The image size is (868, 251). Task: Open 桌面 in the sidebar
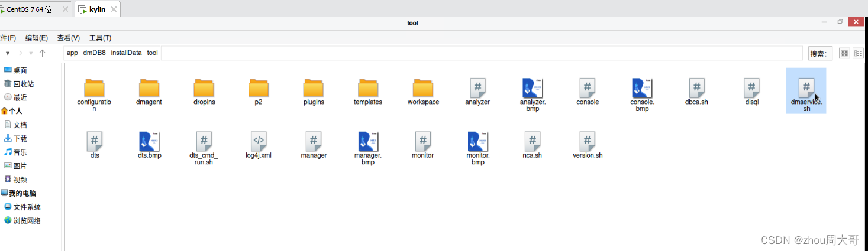point(16,70)
